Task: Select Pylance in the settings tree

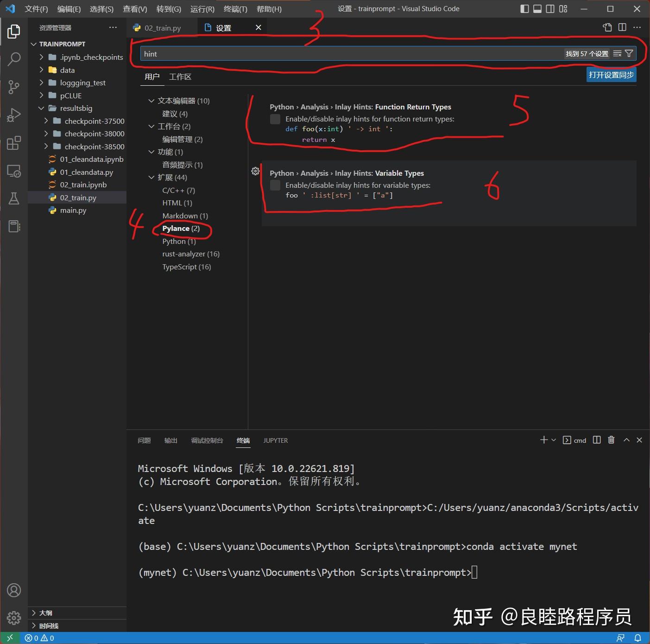Action: [181, 228]
